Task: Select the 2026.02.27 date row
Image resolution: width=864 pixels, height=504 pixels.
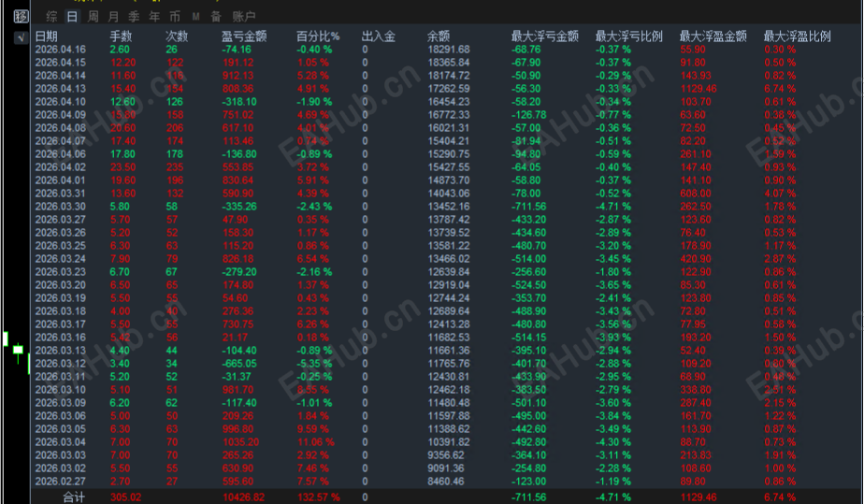Action: coord(61,482)
